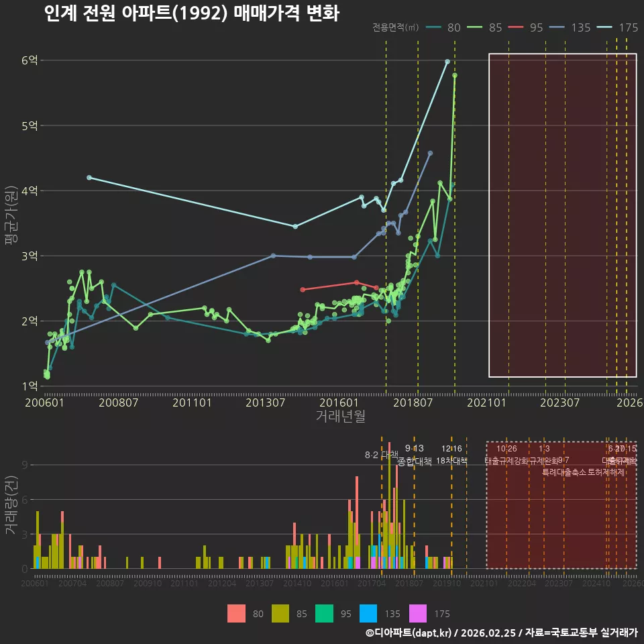Click the 특례대출축소 annotation text

(564, 472)
